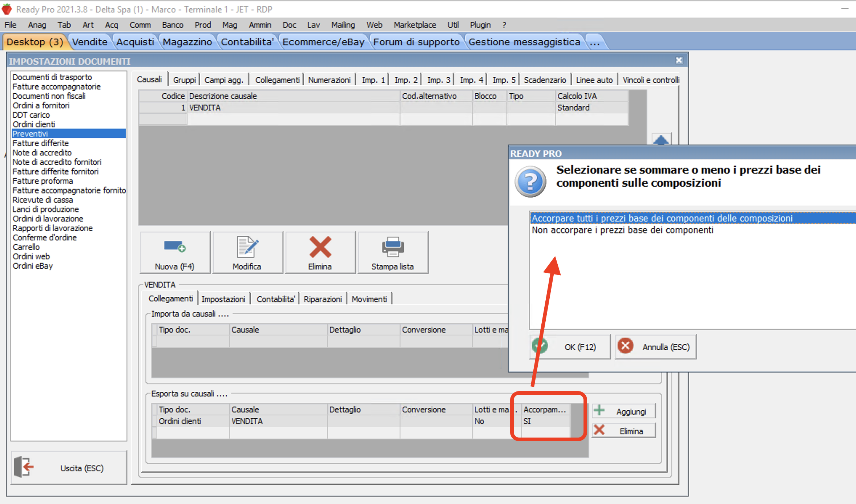Select Fatture differite in document list
The height and width of the screenshot is (504, 856).
(x=69, y=143)
